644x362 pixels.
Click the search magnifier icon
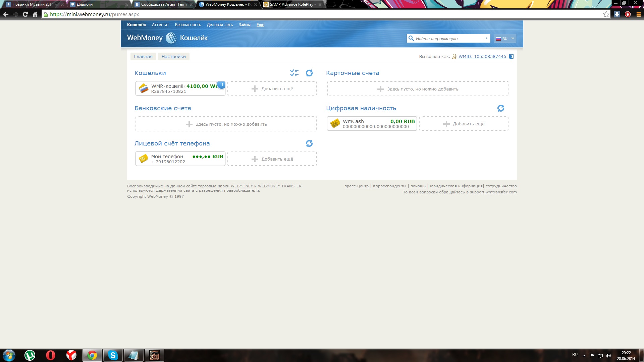point(411,38)
